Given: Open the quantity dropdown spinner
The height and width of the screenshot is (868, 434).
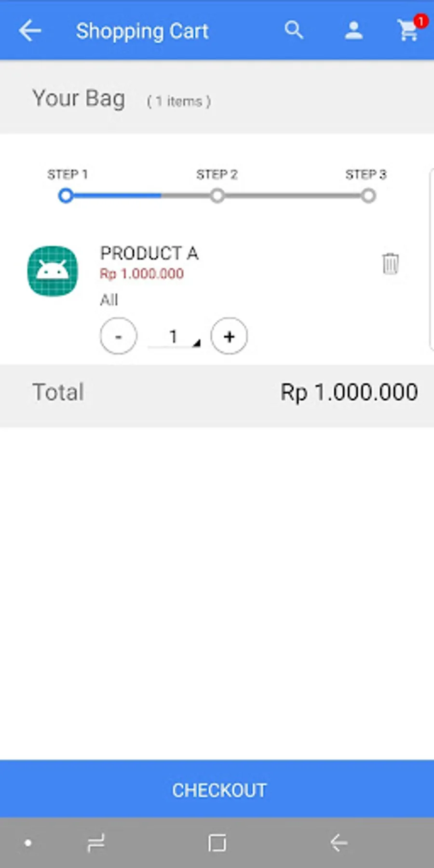Looking at the screenshot, I should coord(175,337).
